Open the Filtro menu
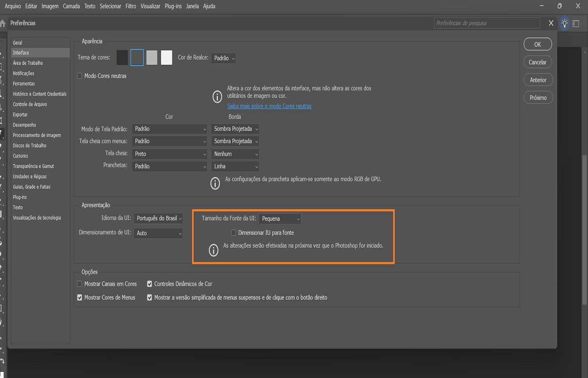Screen dimensions: 588x378 [131, 6]
